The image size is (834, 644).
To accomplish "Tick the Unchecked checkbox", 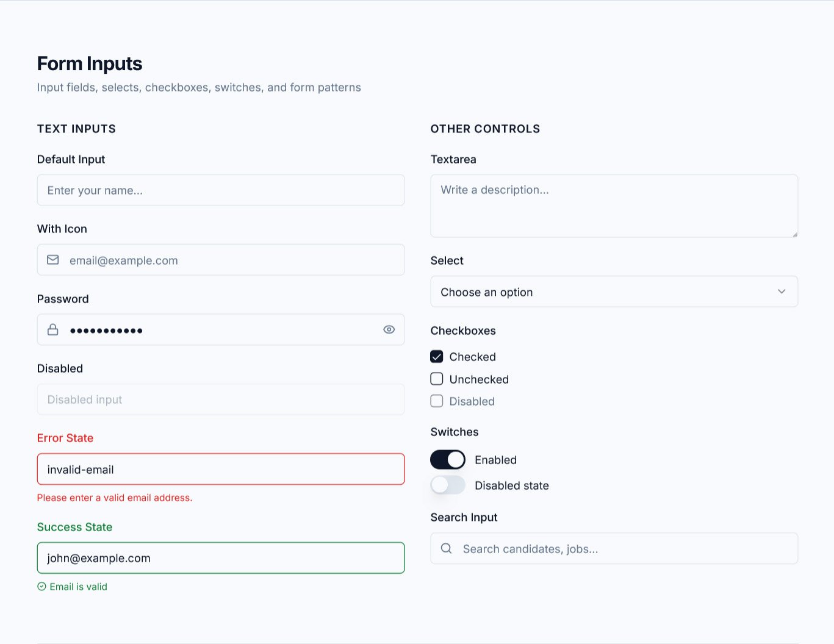I will pos(437,379).
